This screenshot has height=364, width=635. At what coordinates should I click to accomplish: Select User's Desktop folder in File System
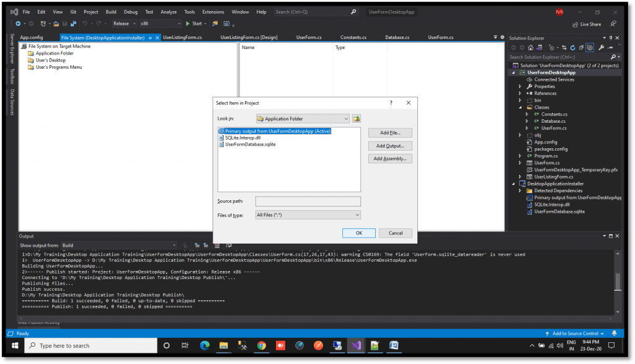tap(51, 60)
